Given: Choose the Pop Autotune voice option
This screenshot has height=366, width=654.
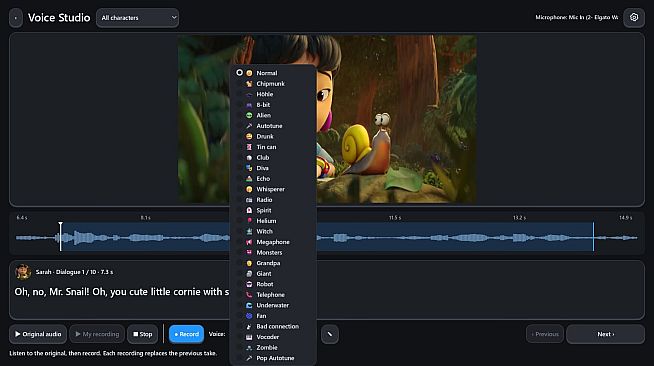Looking at the screenshot, I should click(273, 358).
